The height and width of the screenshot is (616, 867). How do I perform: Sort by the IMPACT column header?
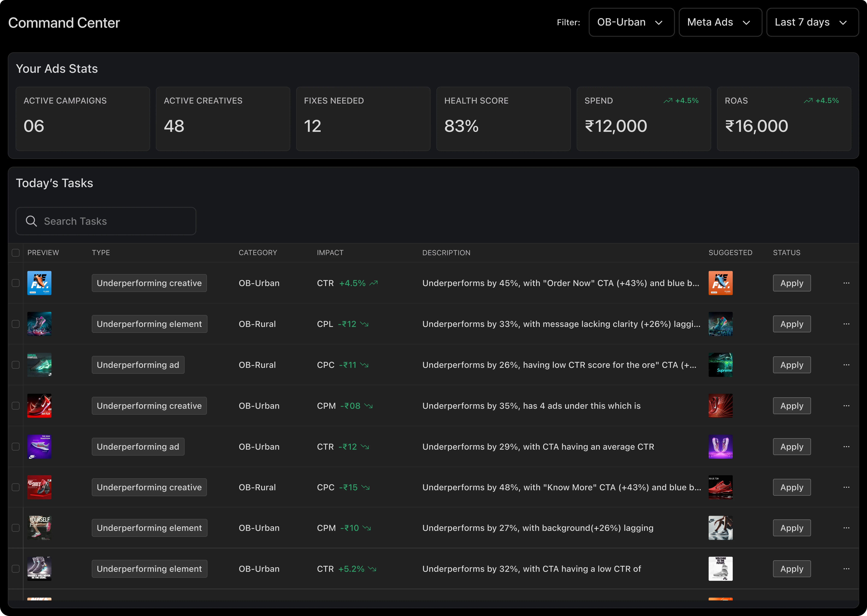pyautogui.click(x=330, y=253)
